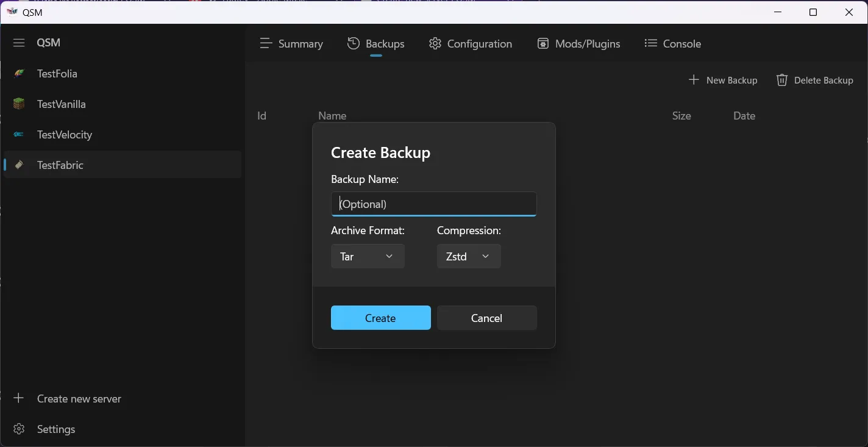This screenshot has width=868, height=447.
Task: Click the Date column header
Action: tap(744, 116)
